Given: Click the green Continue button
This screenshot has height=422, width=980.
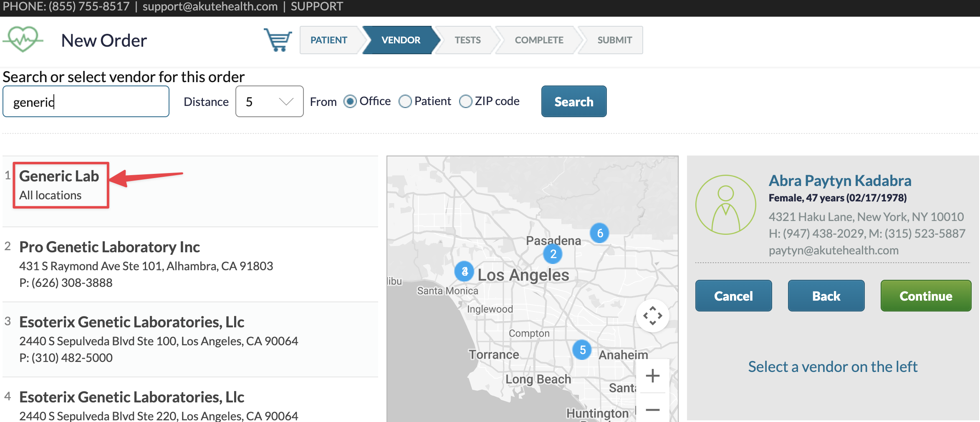Looking at the screenshot, I should pyautogui.click(x=926, y=296).
